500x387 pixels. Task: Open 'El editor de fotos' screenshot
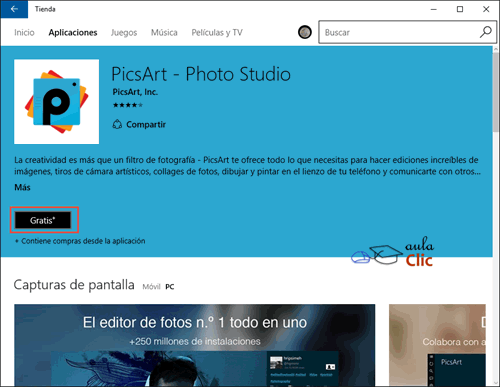coord(195,345)
